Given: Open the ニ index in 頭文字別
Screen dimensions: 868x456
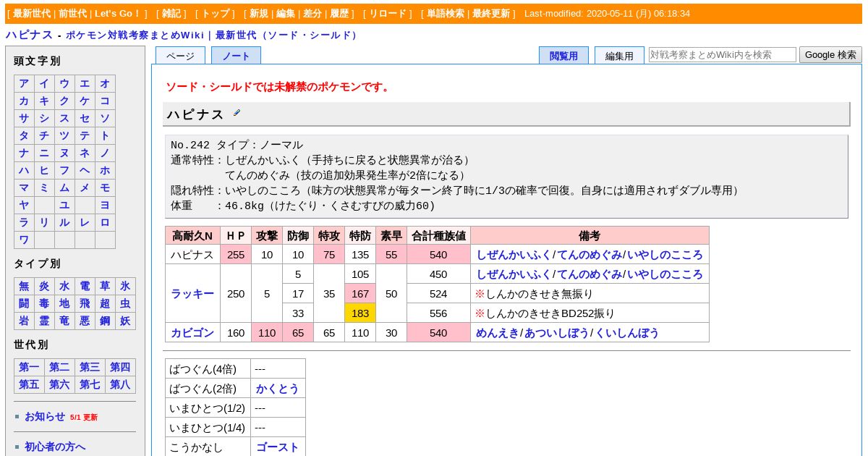Looking at the screenshot, I should [44, 153].
